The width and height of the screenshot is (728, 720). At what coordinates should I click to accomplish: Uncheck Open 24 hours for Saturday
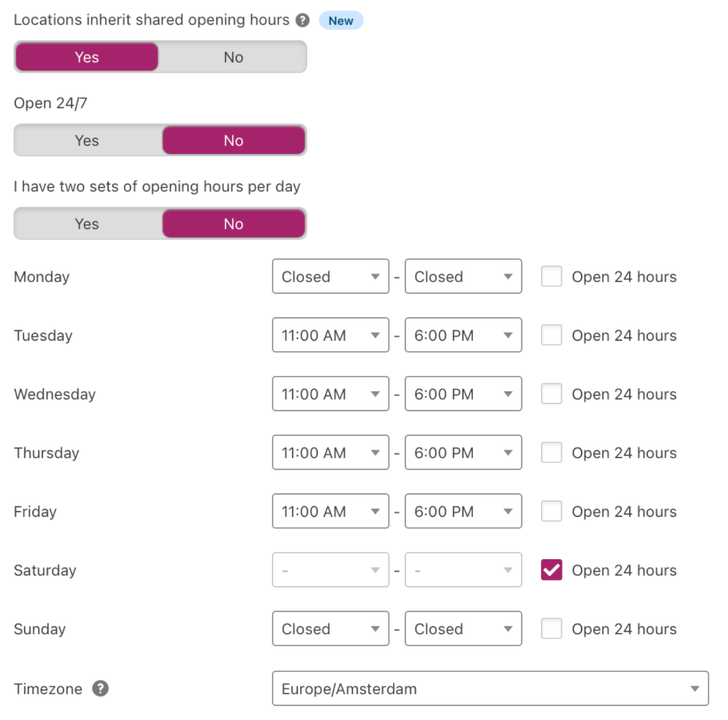coord(552,571)
